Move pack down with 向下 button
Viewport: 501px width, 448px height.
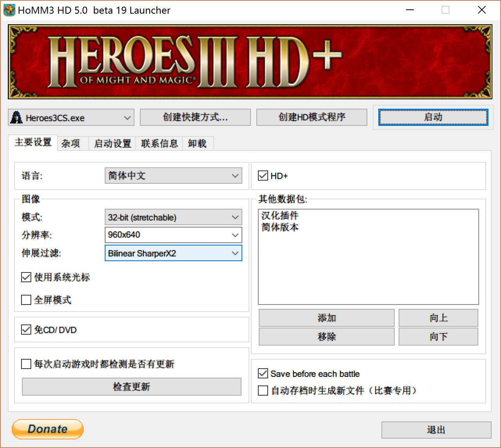(x=438, y=337)
